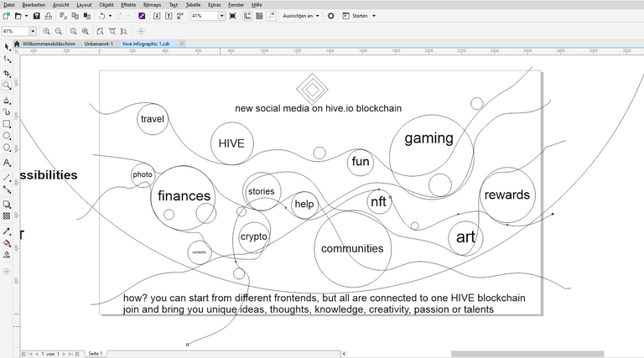
Task: Select the Interactive fill bucket tool
Action: (7, 243)
